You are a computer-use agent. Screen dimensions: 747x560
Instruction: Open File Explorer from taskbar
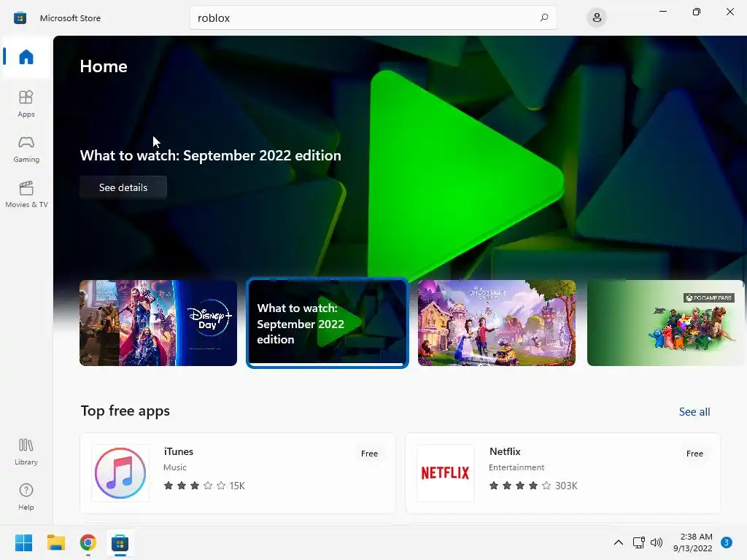(x=55, y=542)
